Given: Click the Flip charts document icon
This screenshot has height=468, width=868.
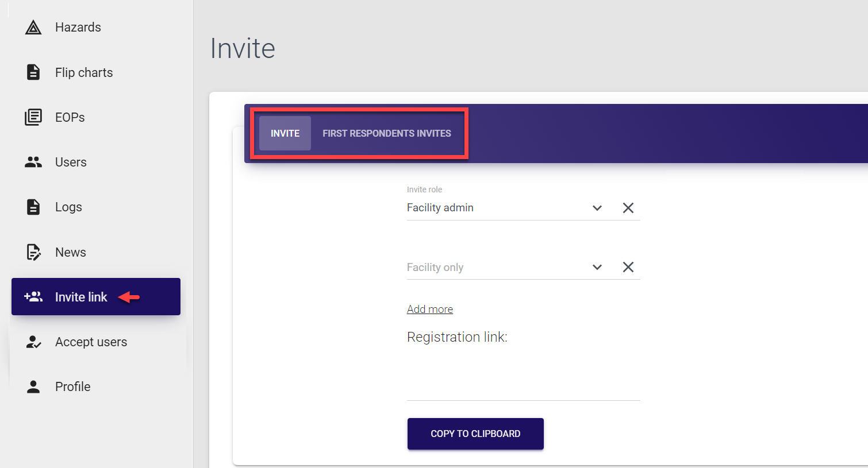Looking at the screenshot, I should (x=33, y=72).
